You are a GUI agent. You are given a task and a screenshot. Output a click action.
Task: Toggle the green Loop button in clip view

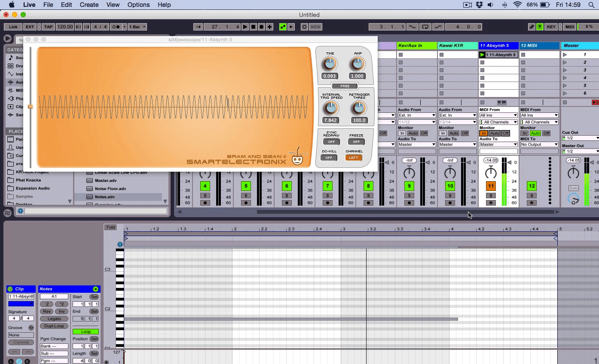click(x=86, y=331)
